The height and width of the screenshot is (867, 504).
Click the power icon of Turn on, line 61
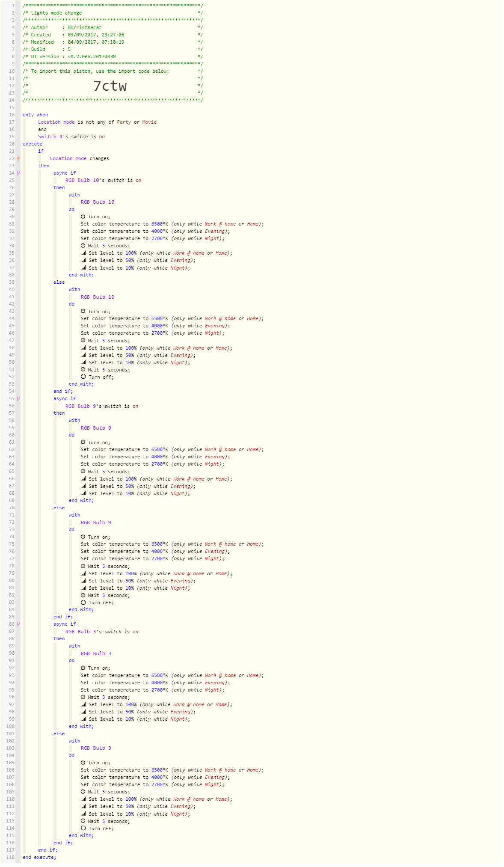pos(83,442)
